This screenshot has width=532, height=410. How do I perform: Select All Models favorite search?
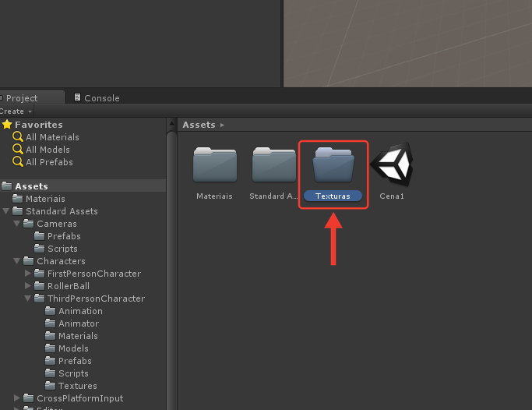click(48, 150)
